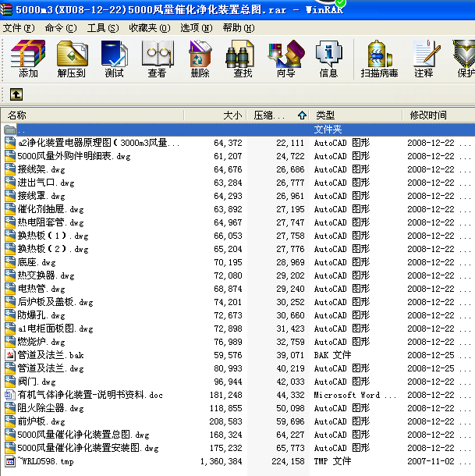Click the WinRAR books icon in title bar
Image resolution: width=475 pixels, height=476 pixels.
[x=6, y=9]
